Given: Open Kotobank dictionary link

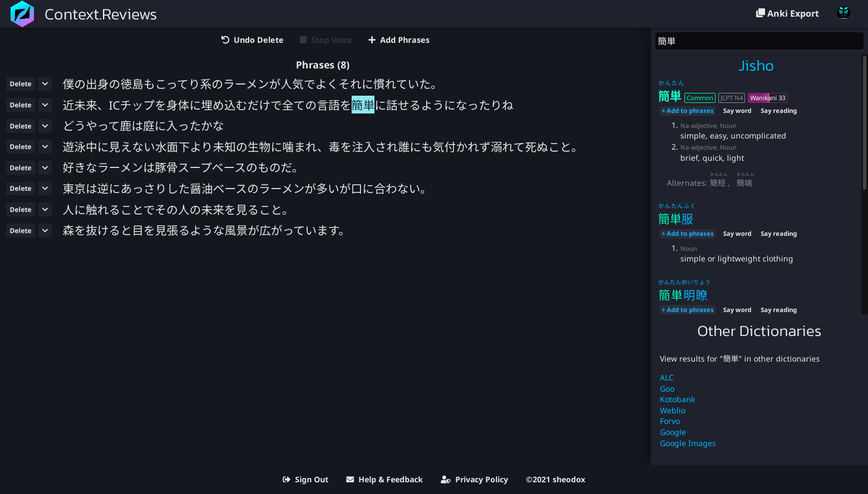Looking at the screenshot, I should point(677,399).
